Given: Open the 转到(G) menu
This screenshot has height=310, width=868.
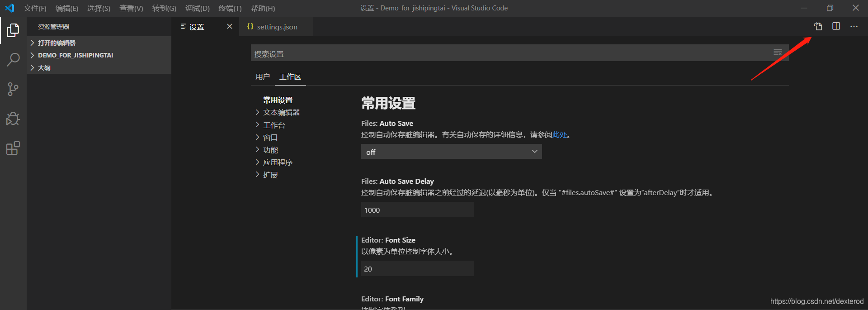Looking at the screenshot, I should [x=164, y=8].
